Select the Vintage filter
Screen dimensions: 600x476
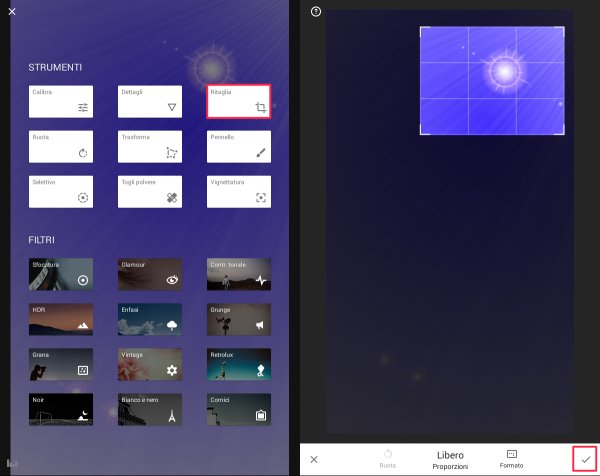click(x=150, y=364)
